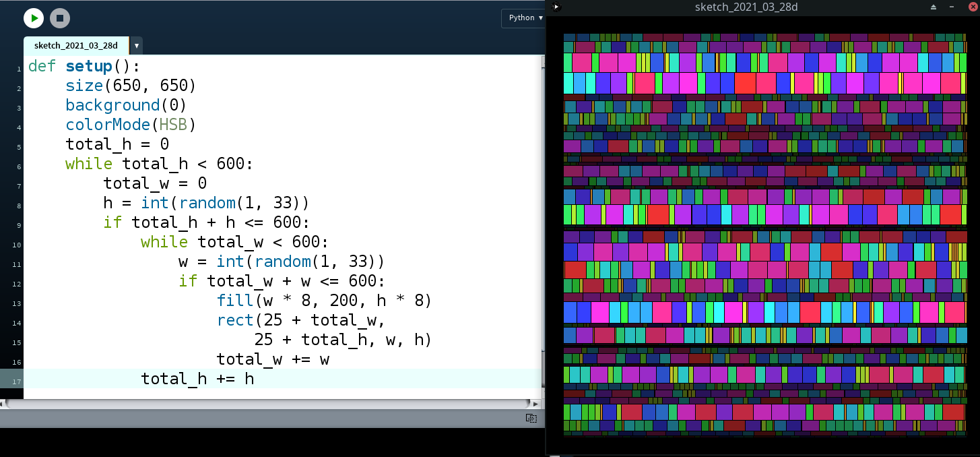Image resolution: width=980 pixels, height=457 pixels.
Task: Click the sketch window title text
Action: point(746,7)
